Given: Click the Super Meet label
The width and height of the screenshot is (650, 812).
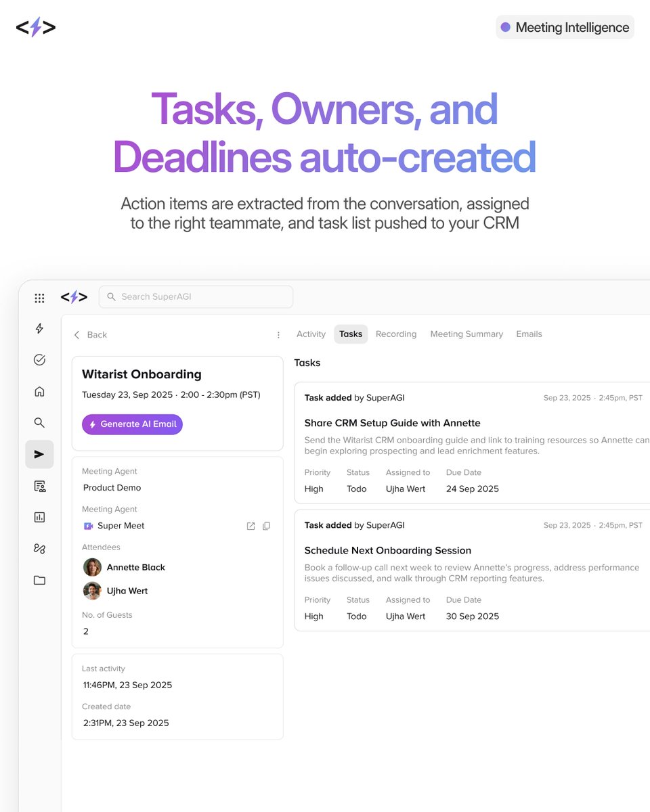Looking at the screenshot, I should tap(121, 526).
